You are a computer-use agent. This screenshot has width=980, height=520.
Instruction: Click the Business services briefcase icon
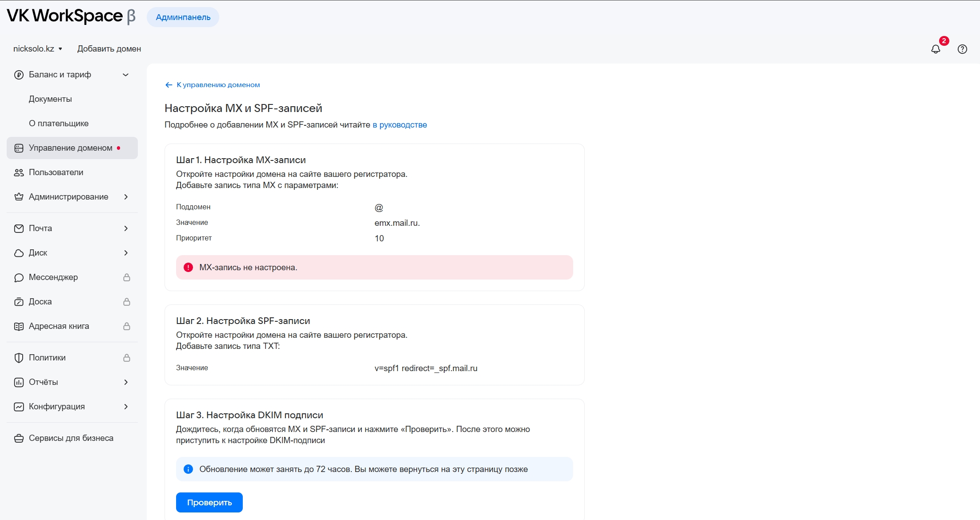[x=19, y=438]
